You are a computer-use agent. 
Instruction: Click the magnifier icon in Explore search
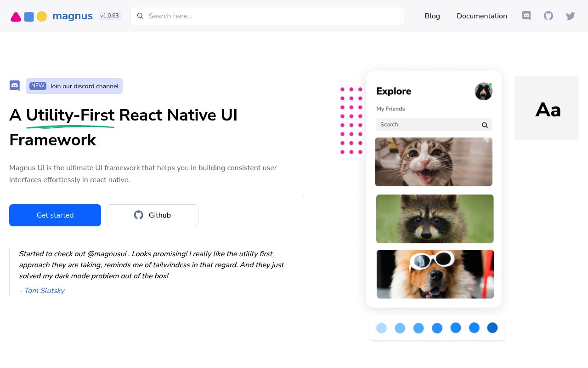tap(485, 125)
